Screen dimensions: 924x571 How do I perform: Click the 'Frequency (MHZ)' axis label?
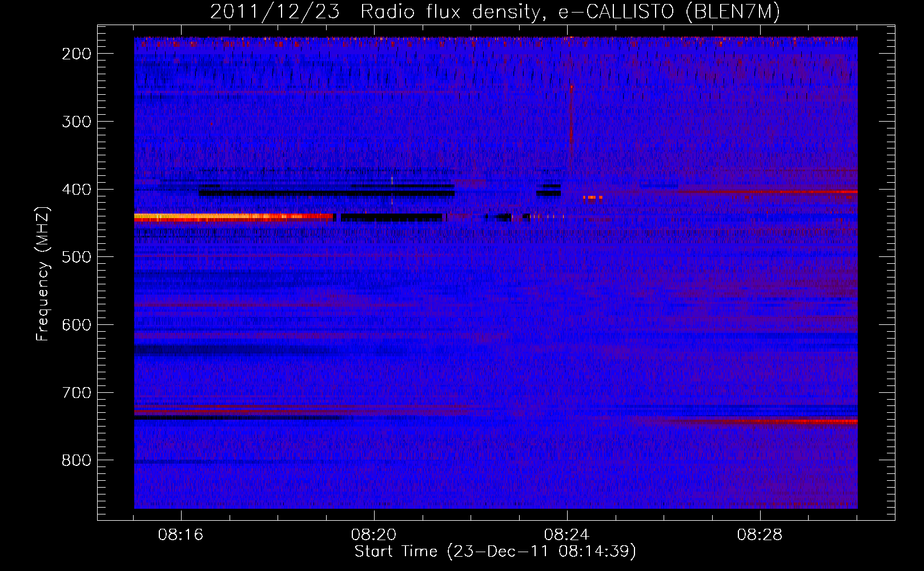[43, 274]
